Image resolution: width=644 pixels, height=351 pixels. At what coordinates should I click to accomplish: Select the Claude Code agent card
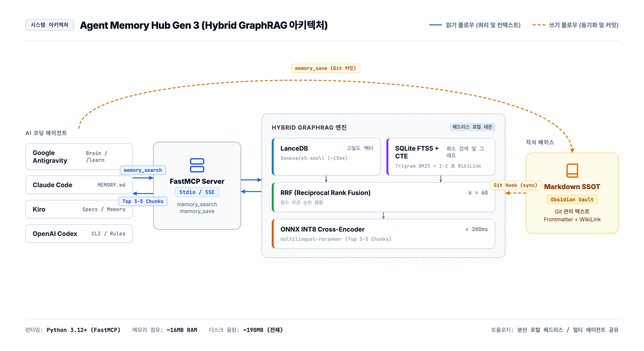point(79,185)
